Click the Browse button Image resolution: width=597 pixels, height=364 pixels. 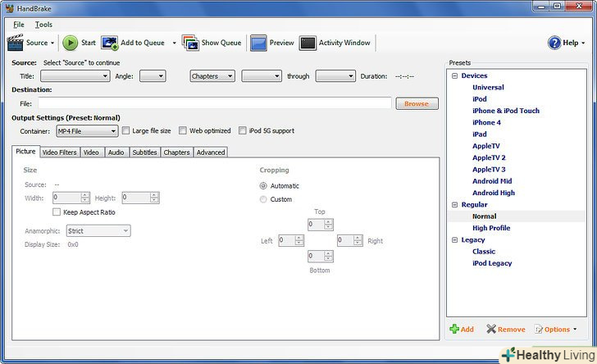[x=417, y=103]
